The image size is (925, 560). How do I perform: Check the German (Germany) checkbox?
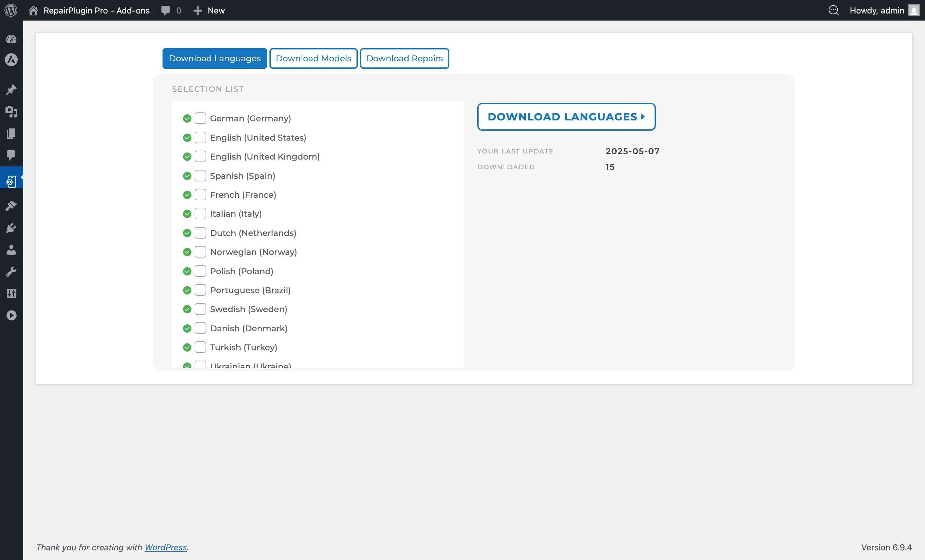(201, 118)
